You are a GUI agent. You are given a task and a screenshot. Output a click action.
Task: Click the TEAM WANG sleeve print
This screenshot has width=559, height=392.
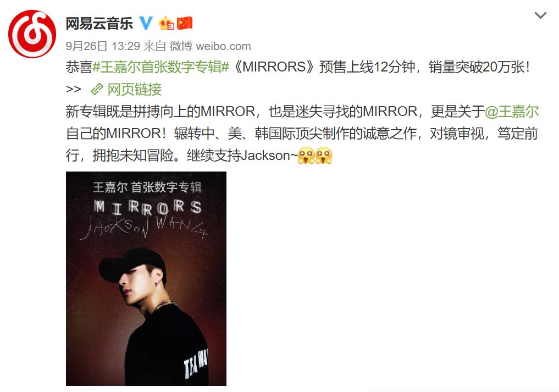coord(196,363)
